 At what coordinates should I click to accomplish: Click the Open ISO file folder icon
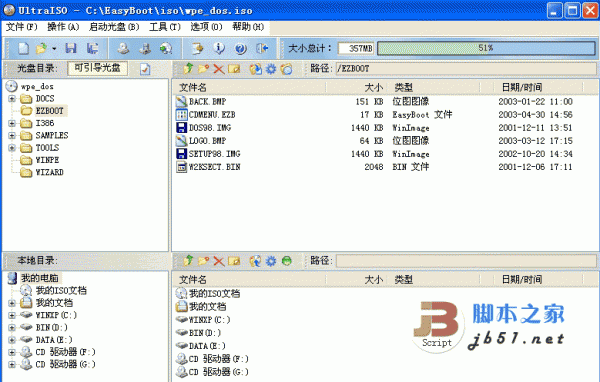pos(41,48)
